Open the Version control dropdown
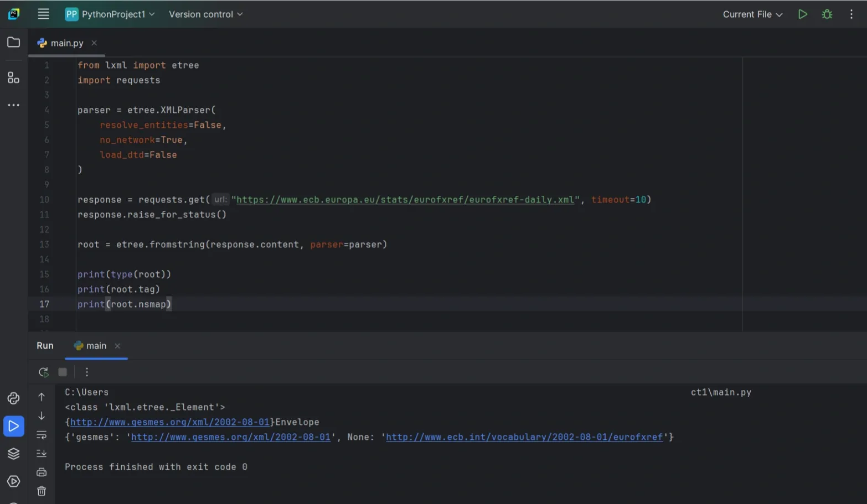 coord(205,14)
